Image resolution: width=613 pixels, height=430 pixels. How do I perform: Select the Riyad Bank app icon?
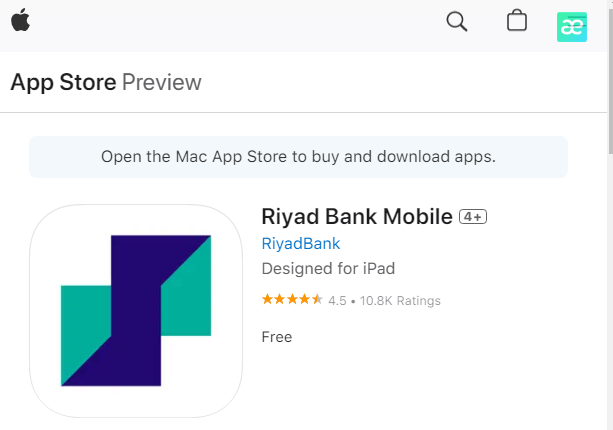pyautogui.click(x=136, y=311)
